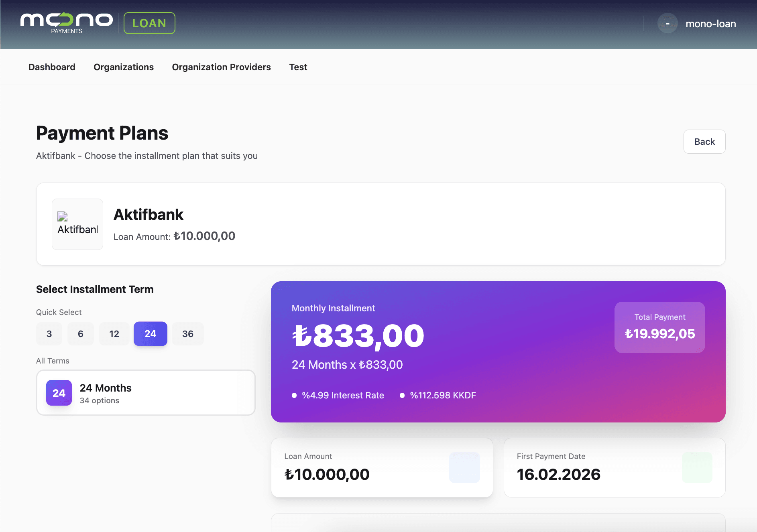This screenshot has height=532, width=757.
Task: Click the icon inside the First Payment Date card
Action: [x=697, y=467]
